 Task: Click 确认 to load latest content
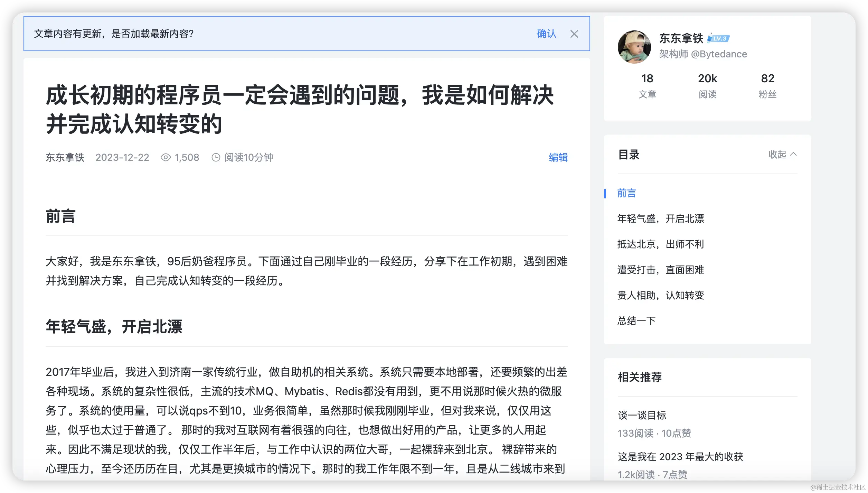coord(546,34)
